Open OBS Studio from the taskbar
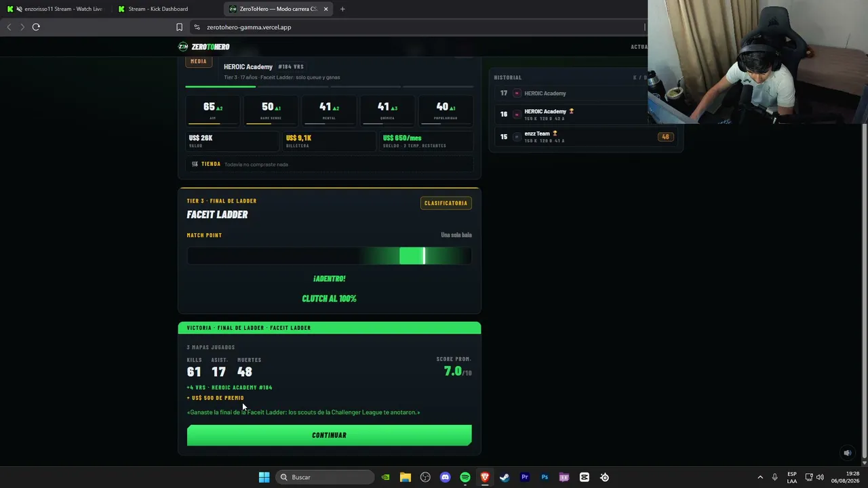Viewport: 868px width, 488px height. (425, 477)
